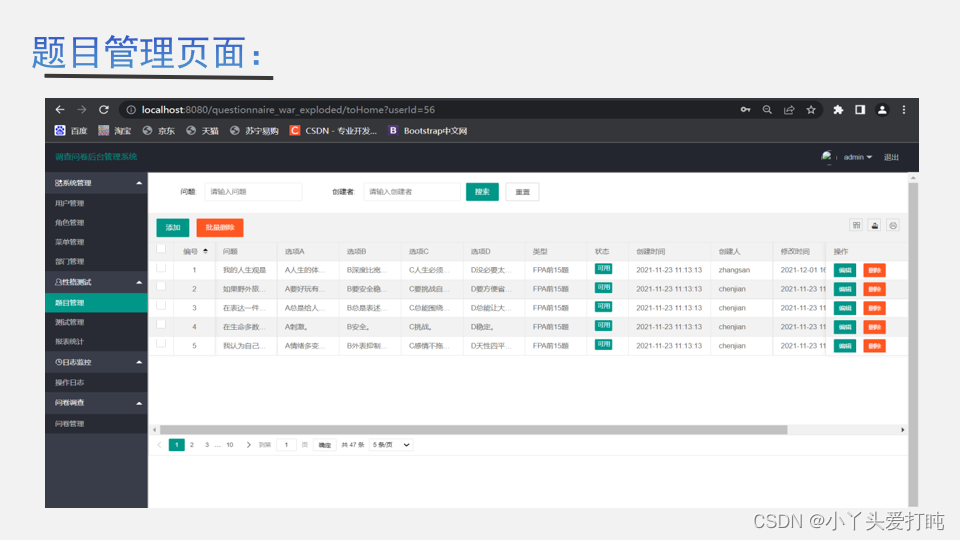Image resolution: width=960 pixels, height=540 pixels.
Task: Open the 百度 bookmark
Action: coord(71,130)
